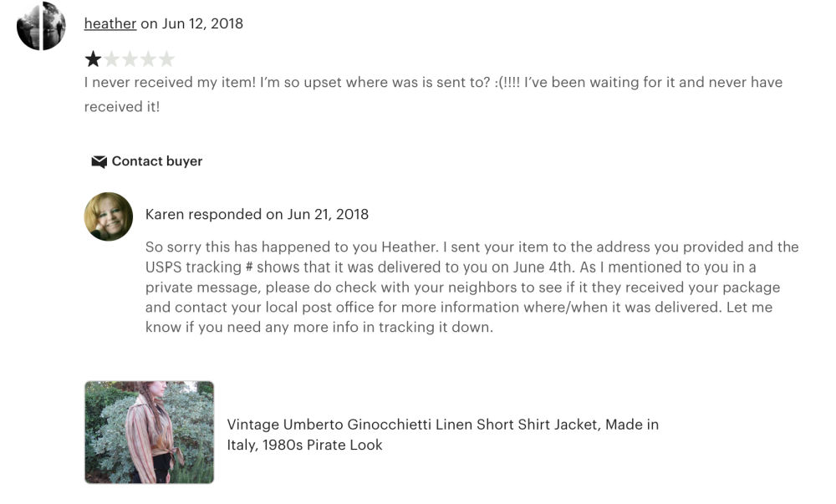This screenshot has height=504, width=836.
Task: Click heather's circular profile avatar
Action: point(41,26)
